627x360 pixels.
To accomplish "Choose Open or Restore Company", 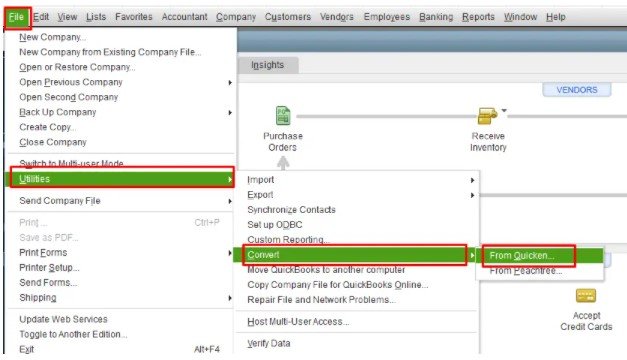I will [x=77, y=67].
